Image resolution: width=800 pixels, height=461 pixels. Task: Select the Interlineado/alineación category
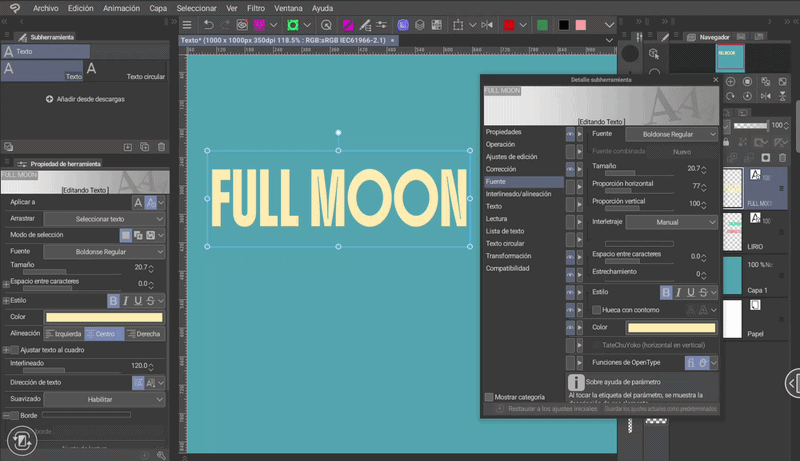[518, 194]
